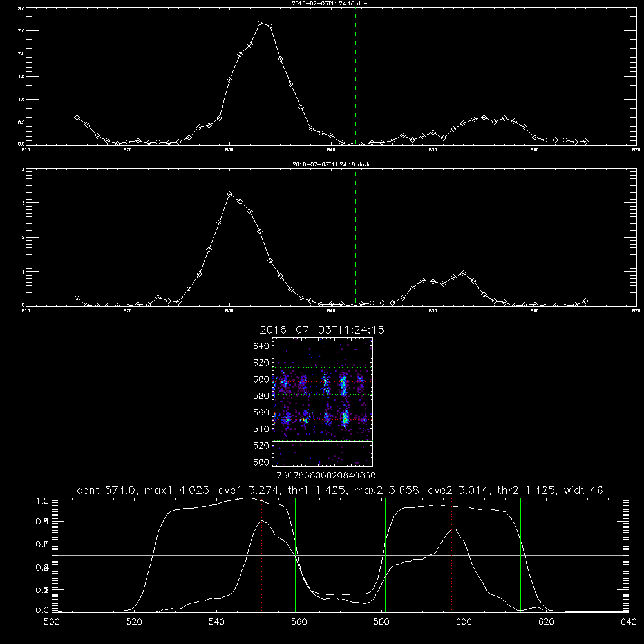This screenshot has height=644, width=644.
Task: Click the rightmost diamond data point in dusk plot
Action: 585,301
